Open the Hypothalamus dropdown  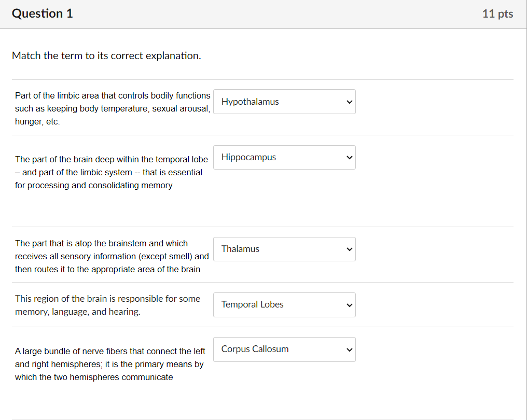284,102
